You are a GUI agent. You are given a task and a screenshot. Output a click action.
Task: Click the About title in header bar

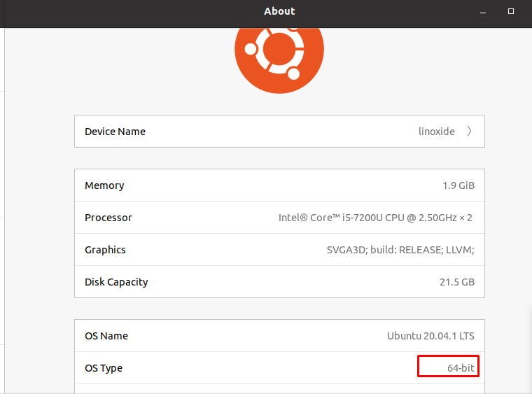(279, 11)
